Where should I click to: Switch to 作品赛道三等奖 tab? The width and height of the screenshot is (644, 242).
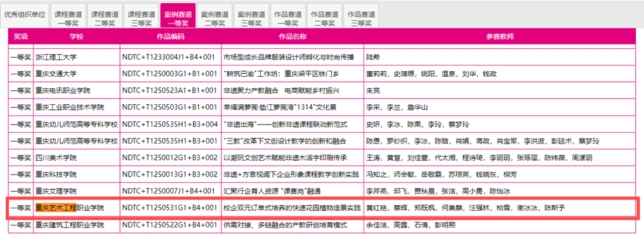361,15
